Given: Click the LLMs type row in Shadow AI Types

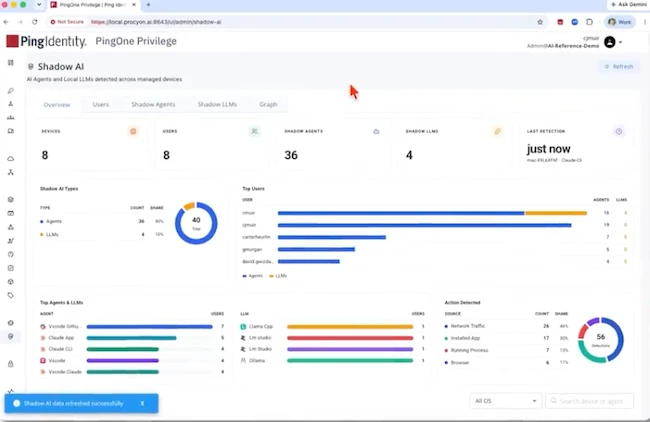Looking at the screenshot, I should 102,235.
